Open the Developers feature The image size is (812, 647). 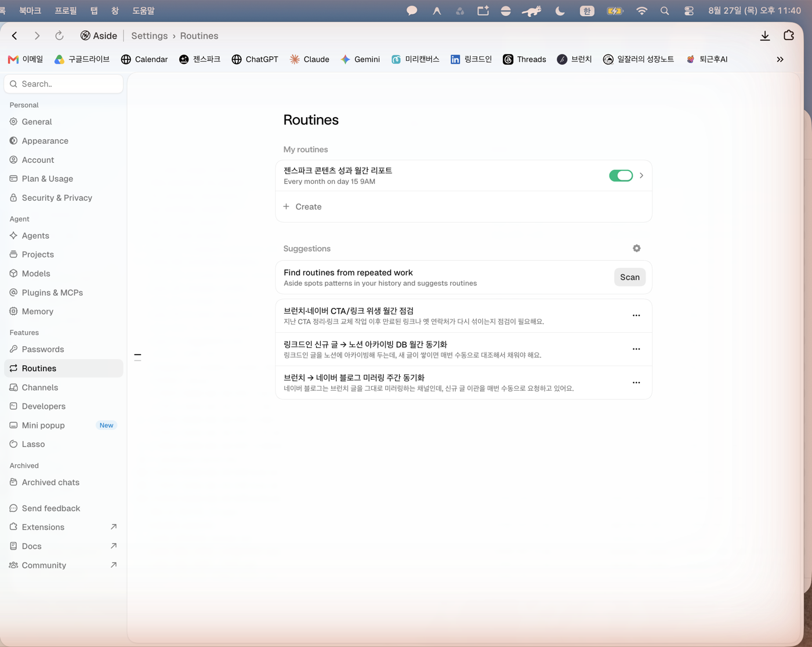click(x=64, y=406)
